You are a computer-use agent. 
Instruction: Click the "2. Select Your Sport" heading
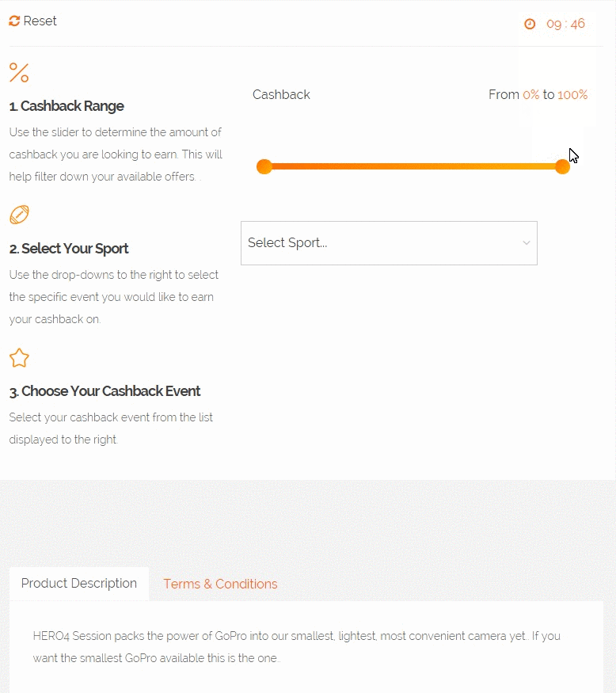click(69, 249)
